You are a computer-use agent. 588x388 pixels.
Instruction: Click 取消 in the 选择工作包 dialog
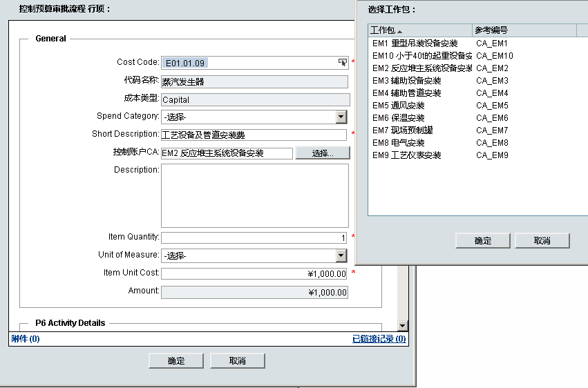click(542, 241)
